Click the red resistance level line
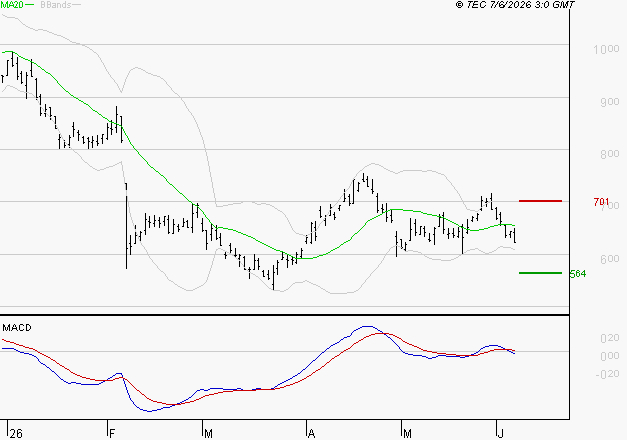The width and height of the screenshot is (627, 440). [x=540, y=201]
